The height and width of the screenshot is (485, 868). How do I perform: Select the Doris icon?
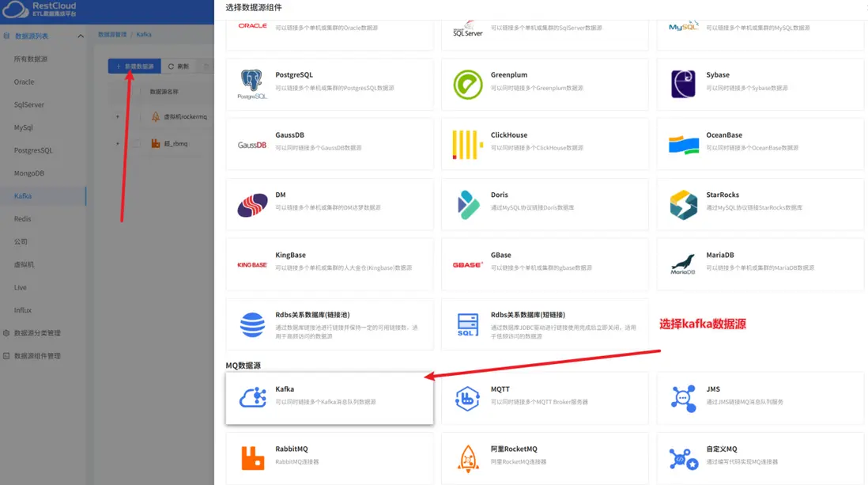[468, 205]
